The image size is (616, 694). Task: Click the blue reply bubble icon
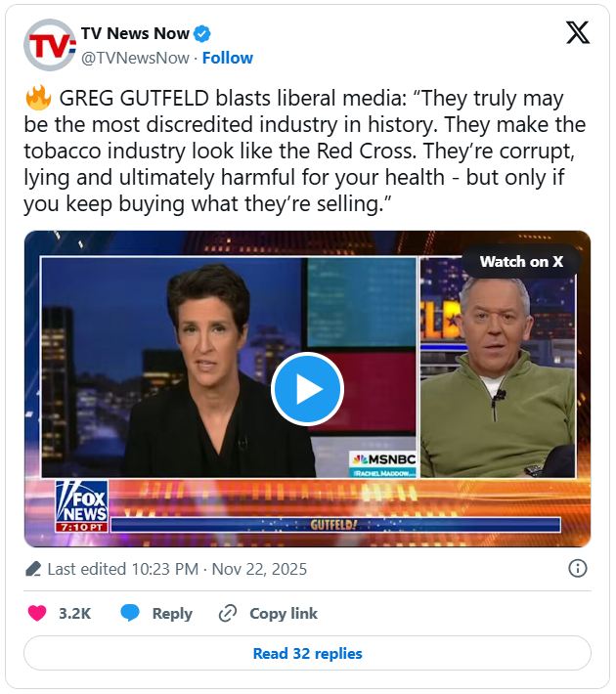pos(130,614)
